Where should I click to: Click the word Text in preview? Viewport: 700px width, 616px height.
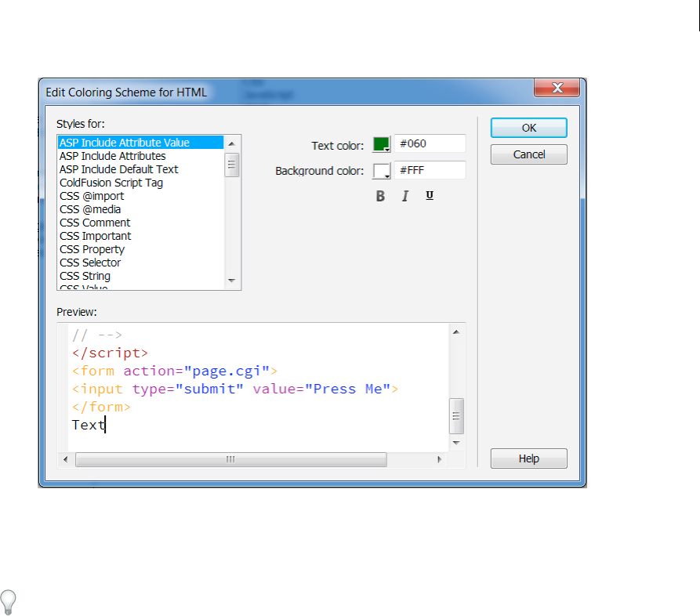click(89, 425)
